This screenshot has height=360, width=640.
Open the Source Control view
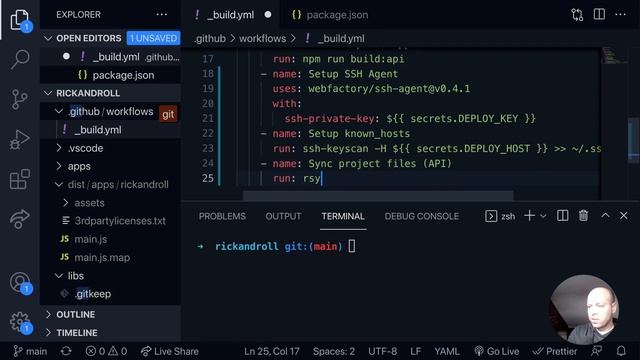coord(20,99)
